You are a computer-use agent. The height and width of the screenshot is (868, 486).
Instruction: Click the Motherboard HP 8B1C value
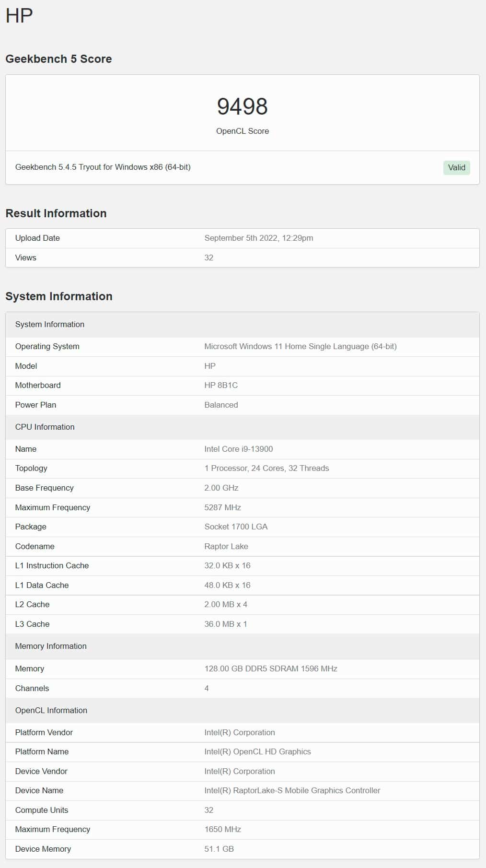(x=221, y=385)
